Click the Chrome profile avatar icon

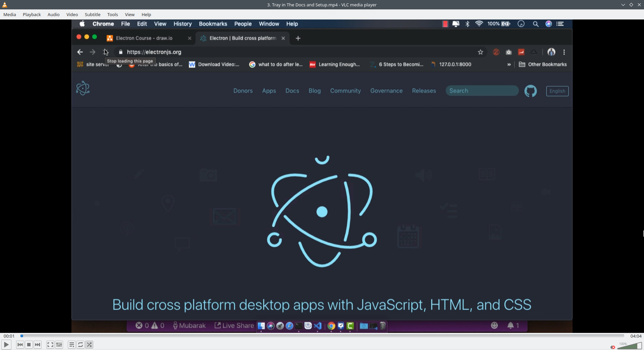[551, 52]
